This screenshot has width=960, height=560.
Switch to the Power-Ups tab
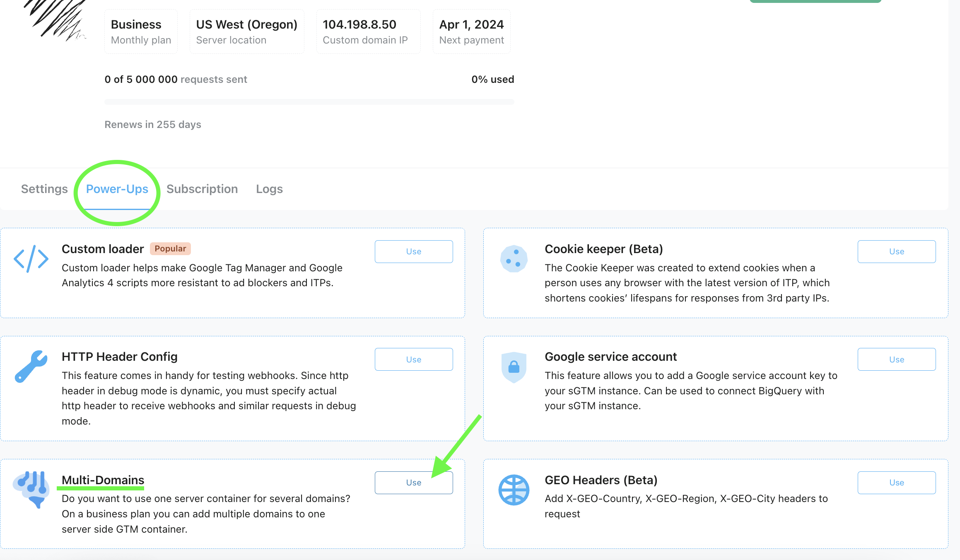point(117,189)
